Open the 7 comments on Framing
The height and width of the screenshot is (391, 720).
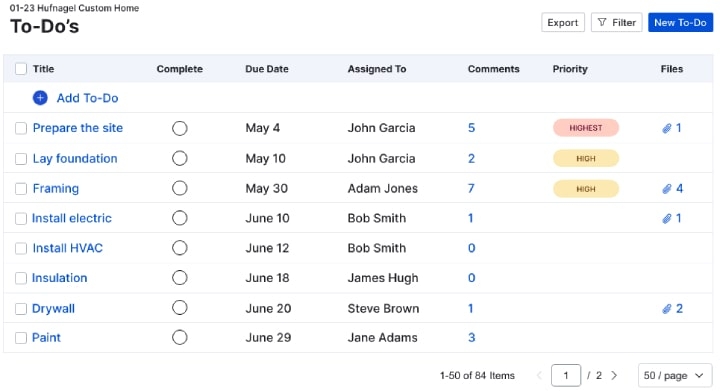pos(471,189)
